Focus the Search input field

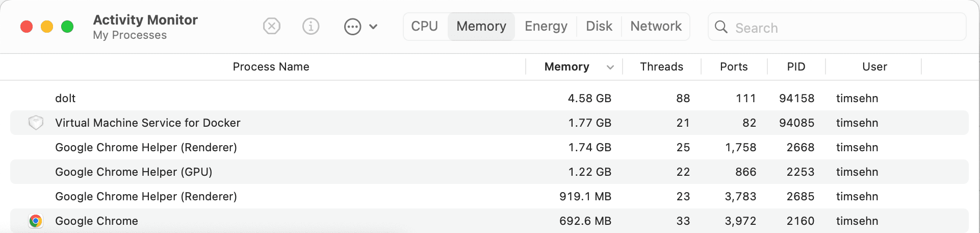837,27
